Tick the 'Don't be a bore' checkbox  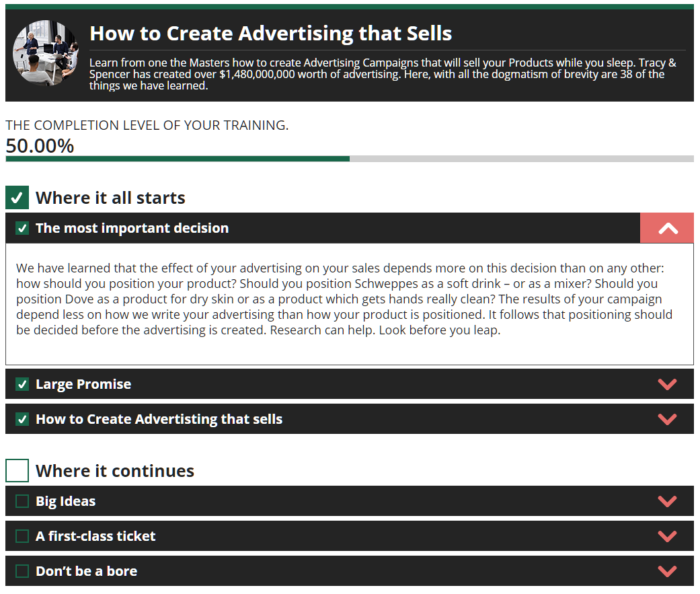click(x=22, y=571)
